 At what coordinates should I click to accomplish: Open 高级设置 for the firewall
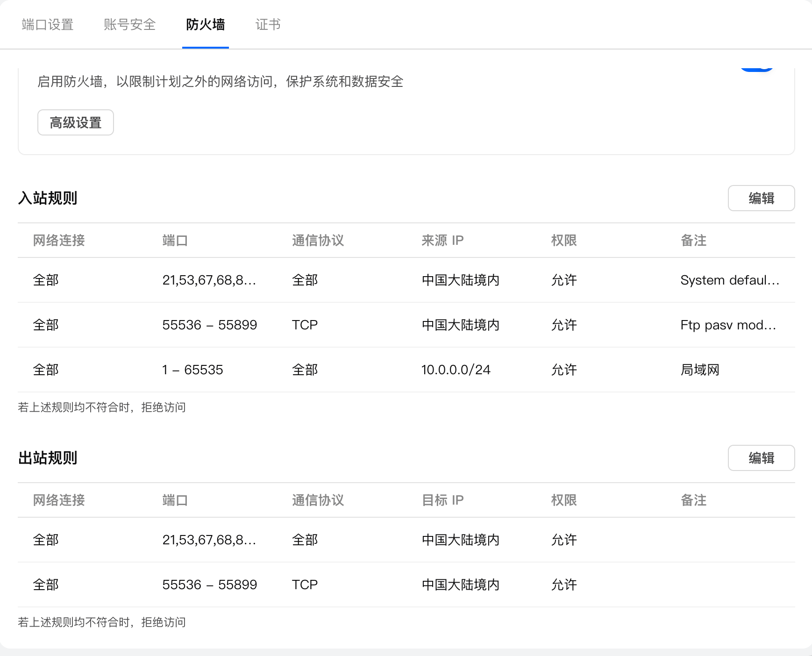click(x=76, y=123)
